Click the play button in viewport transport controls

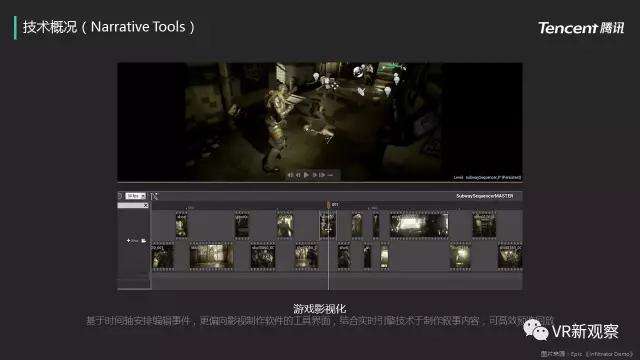coord(306,175)
